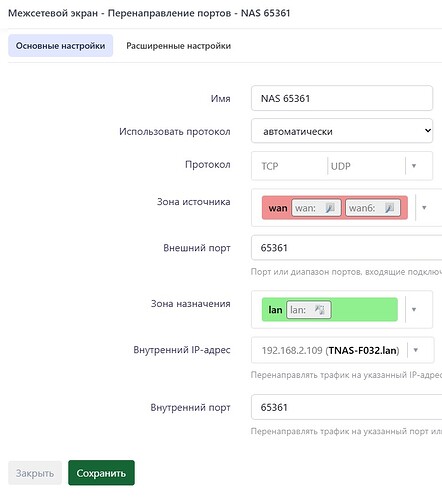Click the green lan zone label
Viewport: 442px width, 500px height.
(275, 310)
